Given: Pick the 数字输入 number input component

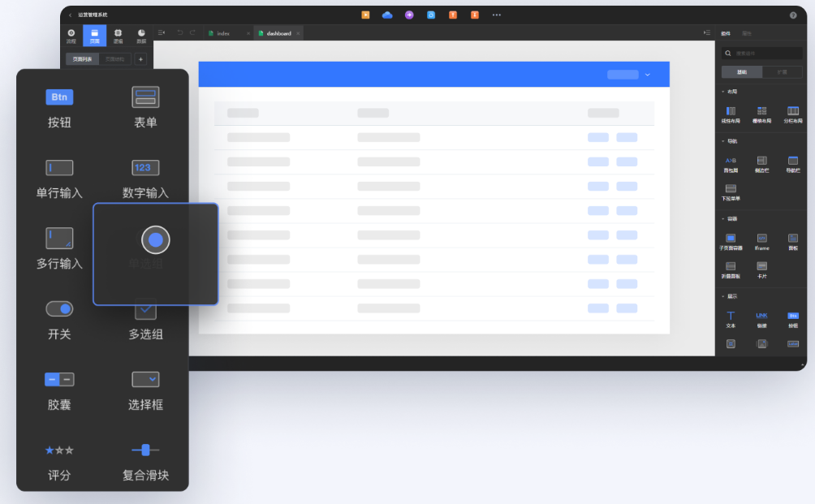Looking at the screenshot, I should point(145,179).
